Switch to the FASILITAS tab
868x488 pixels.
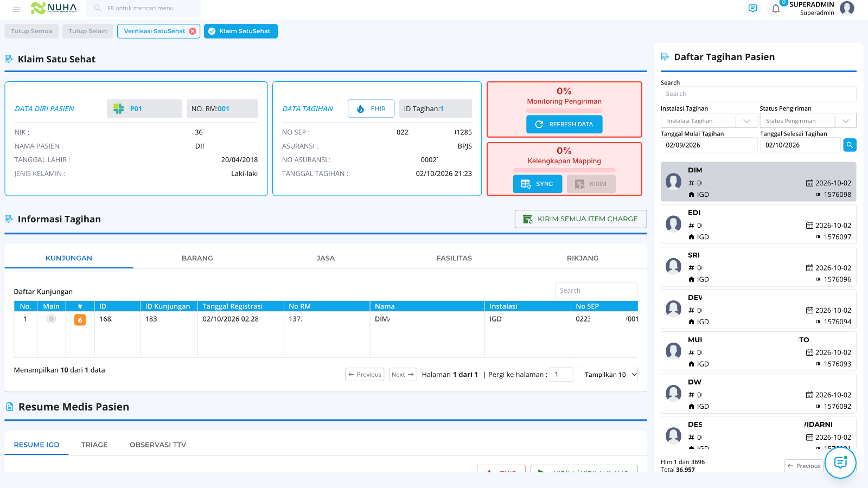[x=454, y=258]
